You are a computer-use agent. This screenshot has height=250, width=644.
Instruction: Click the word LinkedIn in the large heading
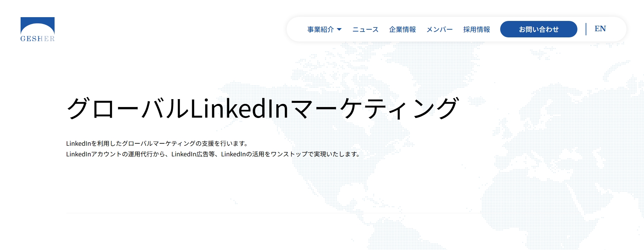pyautogui.click(x=239, y=108)
